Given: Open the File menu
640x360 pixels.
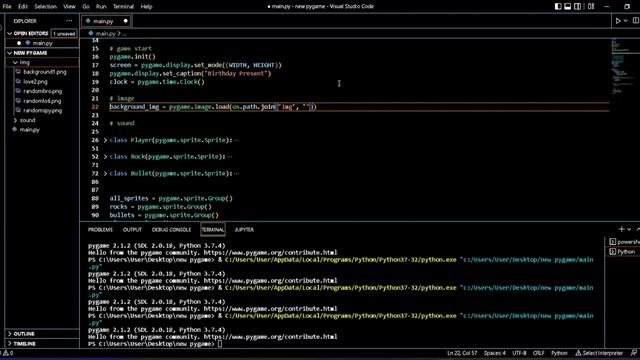Looking at the screenshot, I should (x=7, y=7).
